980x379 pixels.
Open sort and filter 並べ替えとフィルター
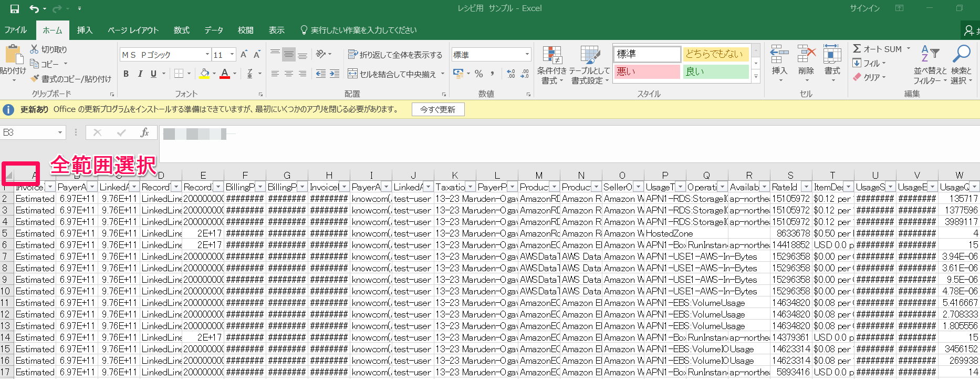point(930,65)
